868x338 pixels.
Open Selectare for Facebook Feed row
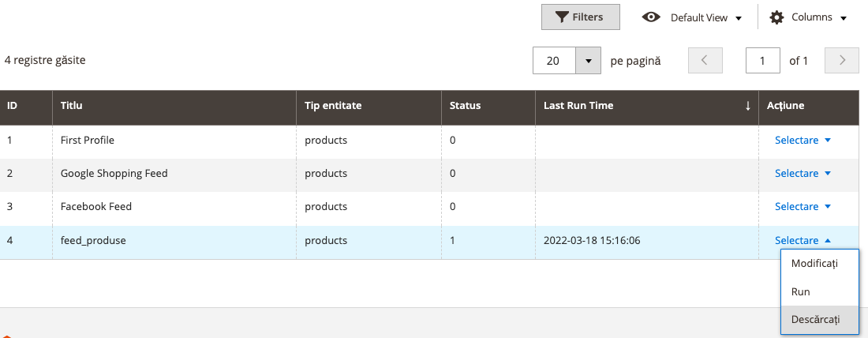click(x=803, y=207)
